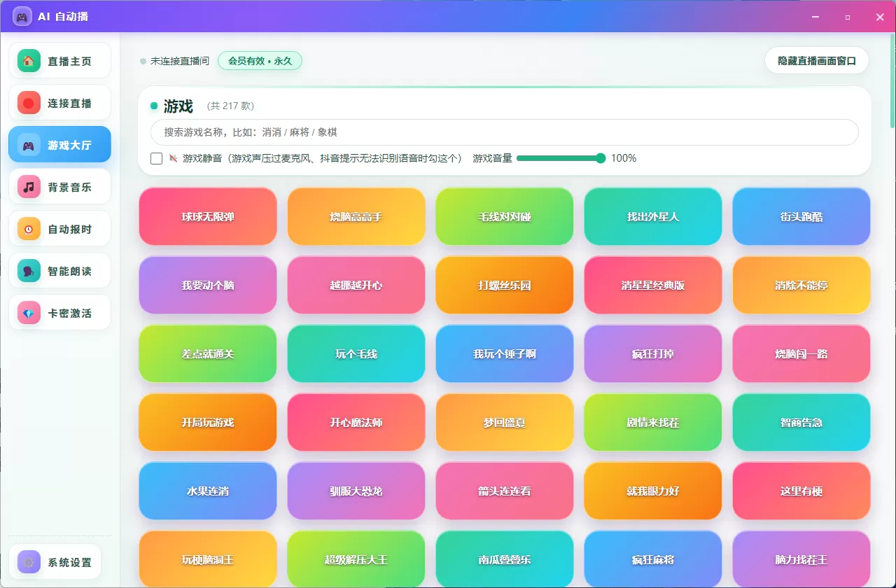Click the clock icon for 自动报时
Screen dimensions: 896x588
tap(29, 229)
